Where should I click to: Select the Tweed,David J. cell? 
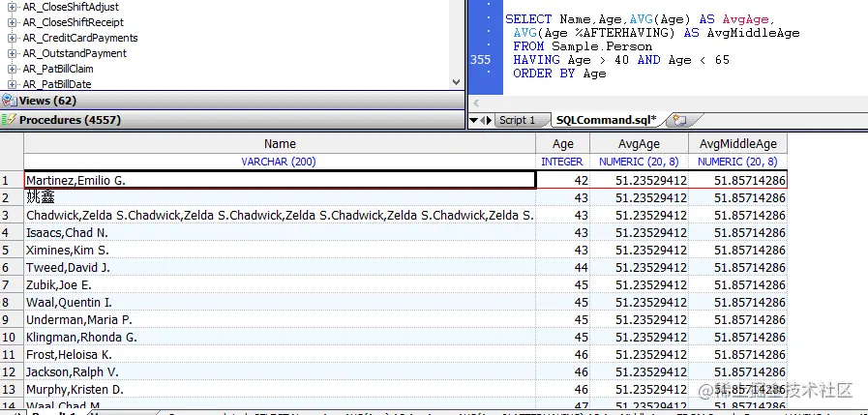[x=280, y=267]
